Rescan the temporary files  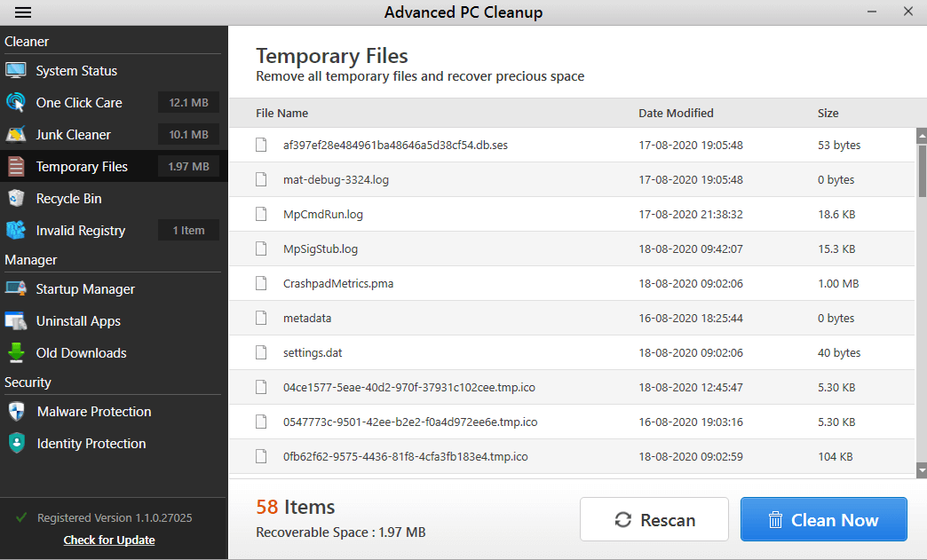pyautogui.click(x=654, y=519)
